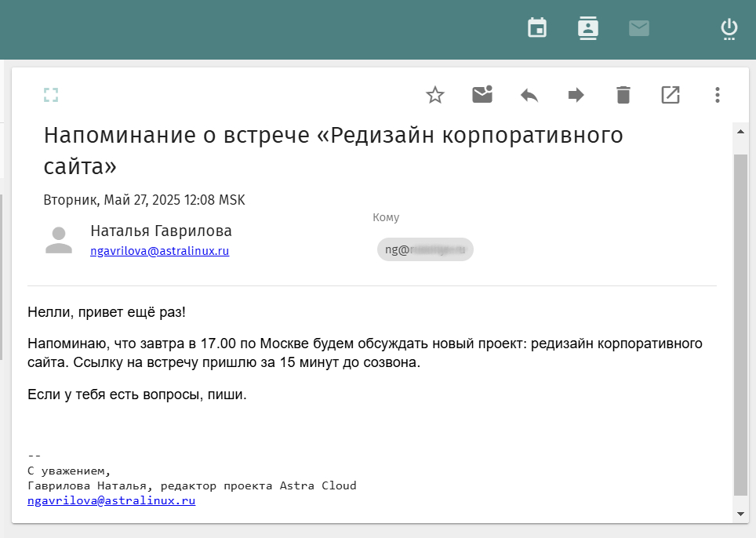Click scrollbar down arrow
The image size is (756, 538).
740,514
